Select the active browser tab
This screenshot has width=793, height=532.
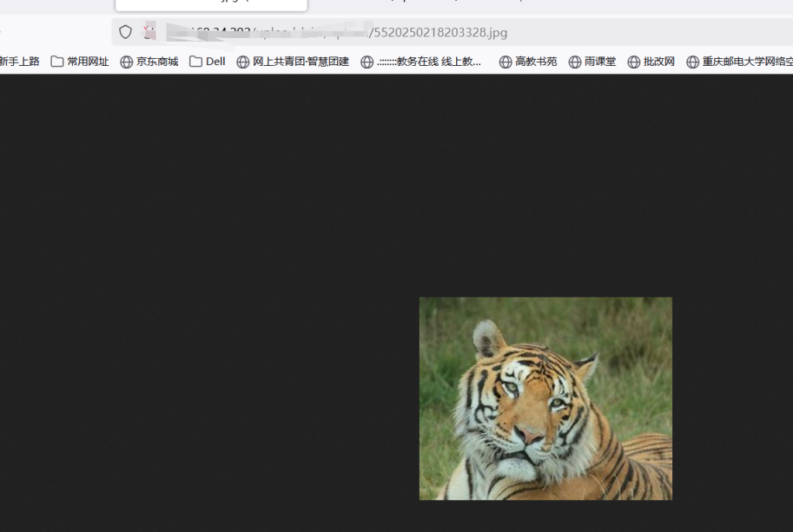click(x=211, y=5)
